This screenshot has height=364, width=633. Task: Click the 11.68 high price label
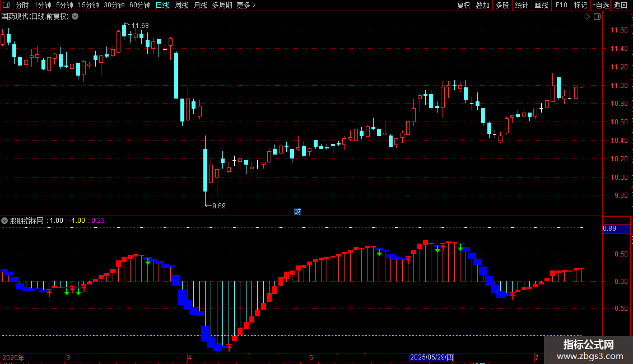[140, 25]
